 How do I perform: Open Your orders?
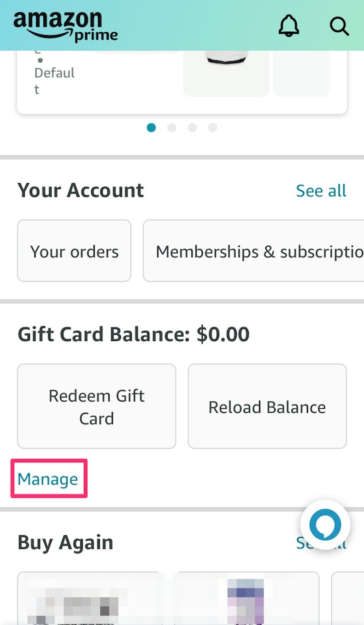[74, 251]
